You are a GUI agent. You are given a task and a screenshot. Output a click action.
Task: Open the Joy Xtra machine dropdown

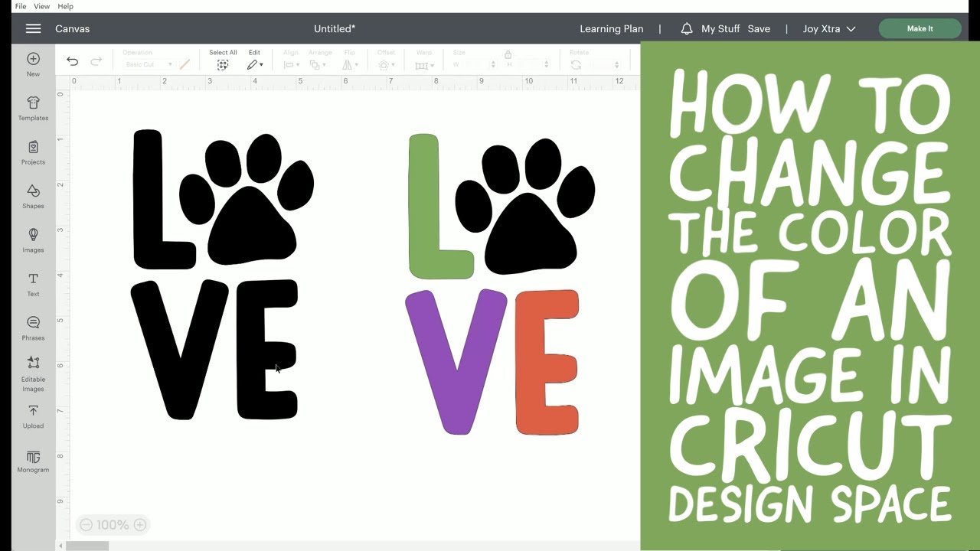tap(829, 28)
